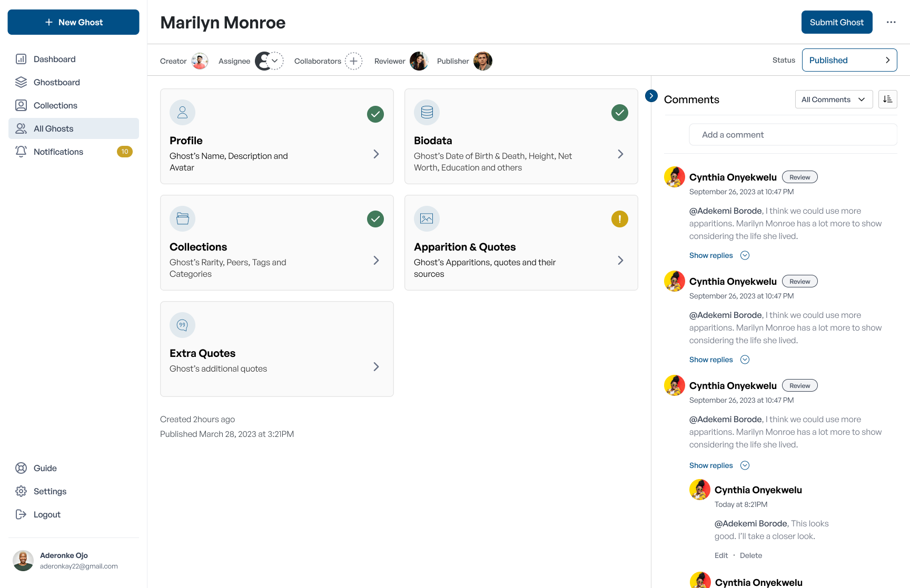
Task: Open the three-dots more options menu
Action: point(891,22)
